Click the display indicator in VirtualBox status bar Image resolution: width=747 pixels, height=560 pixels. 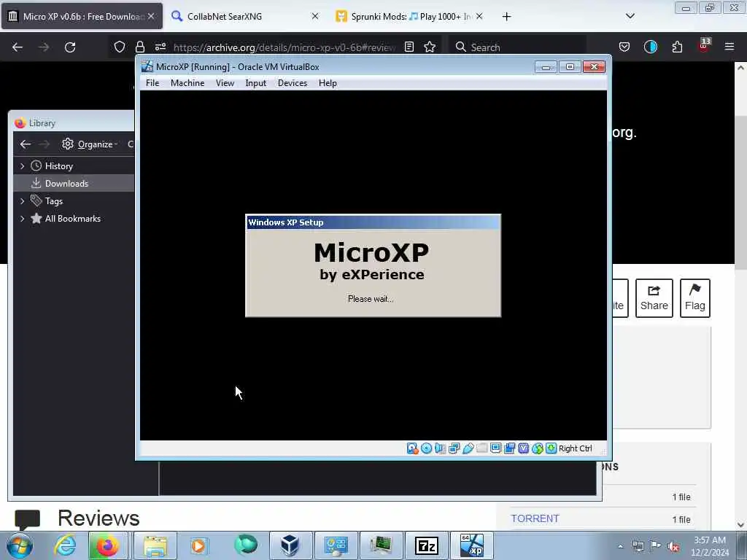[x=495, y=448]
